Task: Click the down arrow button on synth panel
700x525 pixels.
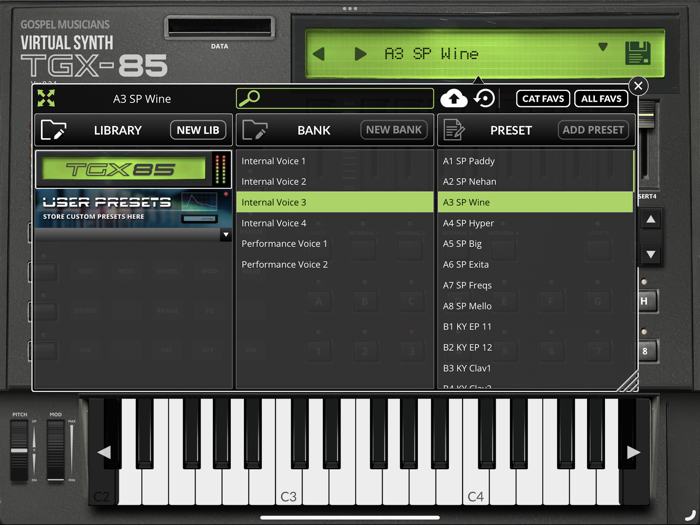Action: coord(651,254)
